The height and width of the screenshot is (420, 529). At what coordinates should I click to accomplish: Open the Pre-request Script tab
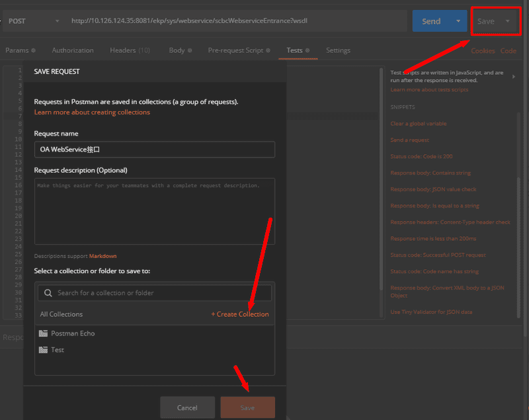239,50
